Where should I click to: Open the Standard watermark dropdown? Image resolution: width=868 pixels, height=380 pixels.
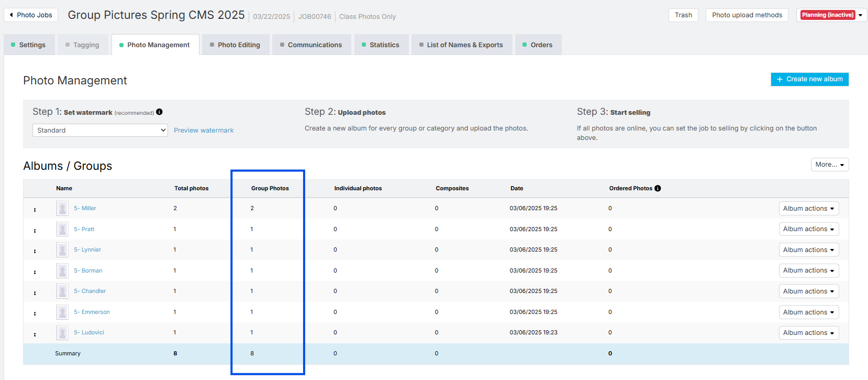pos(100,130)
